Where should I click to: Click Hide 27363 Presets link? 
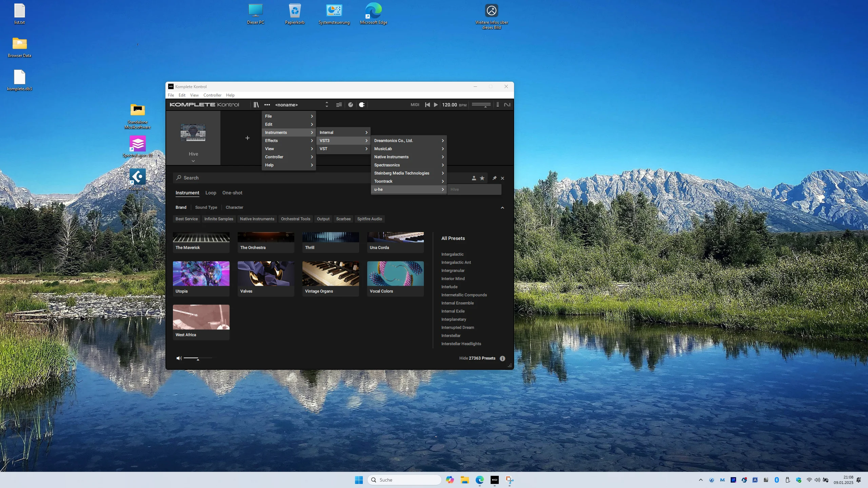tap(477, 358)
